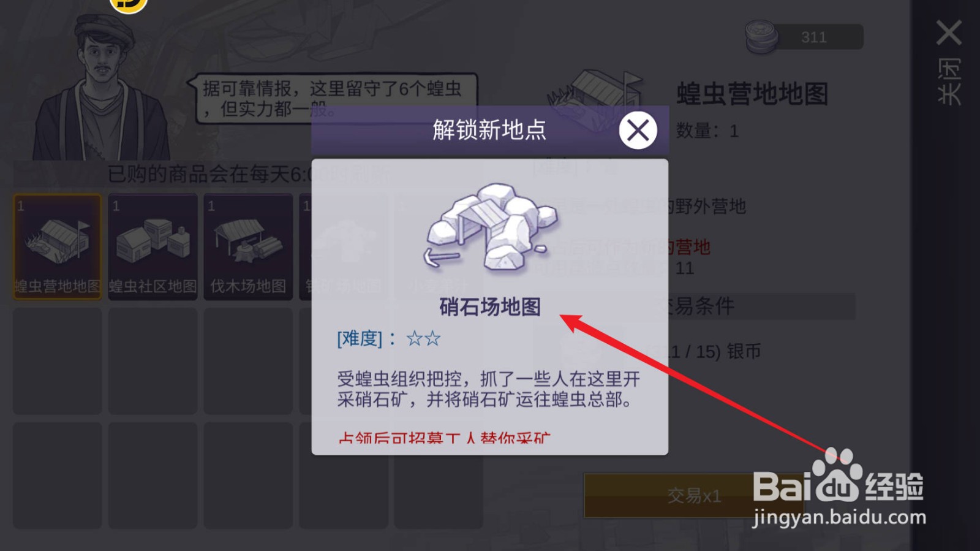Click the 交易x1 trade button
This screenshot has height=551, width=980.
(x=694, y=495)
